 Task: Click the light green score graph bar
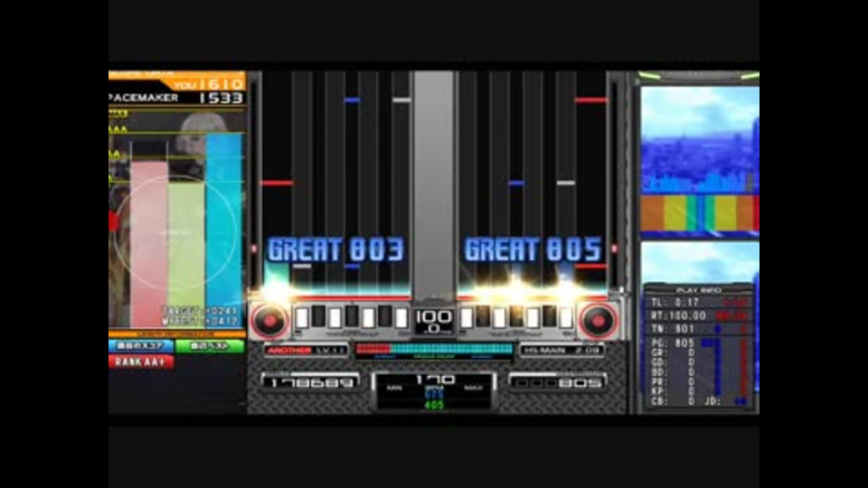point(186,255)
